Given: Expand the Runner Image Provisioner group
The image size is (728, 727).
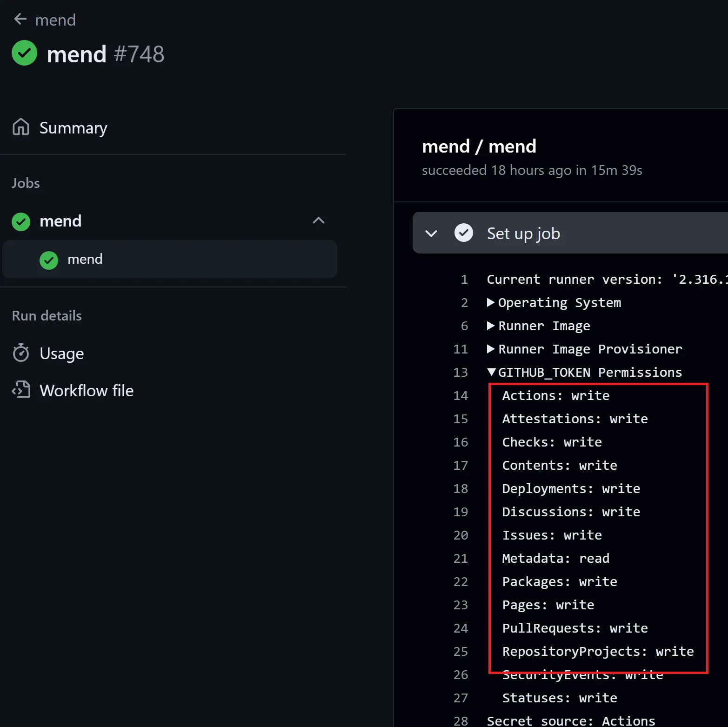Looking at the screenshot, I should tap(491, 349).
